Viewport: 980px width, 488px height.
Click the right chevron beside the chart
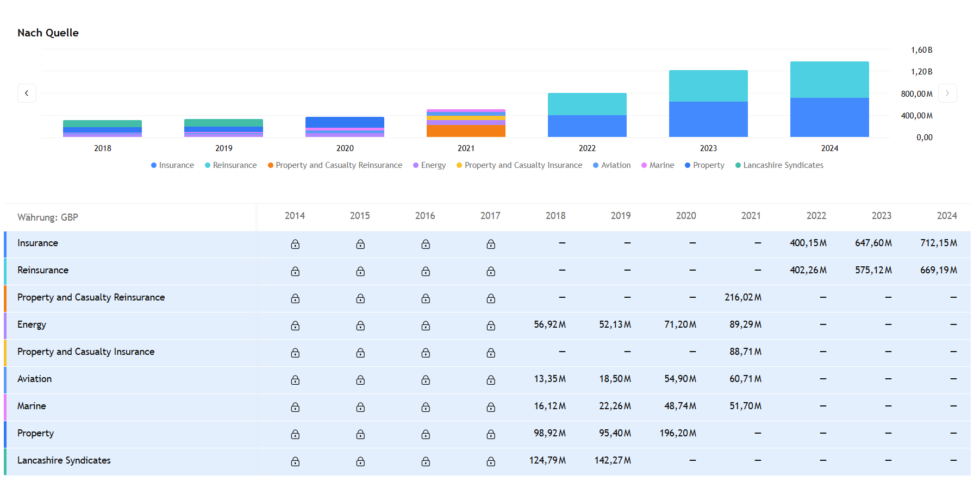point(947,93)
